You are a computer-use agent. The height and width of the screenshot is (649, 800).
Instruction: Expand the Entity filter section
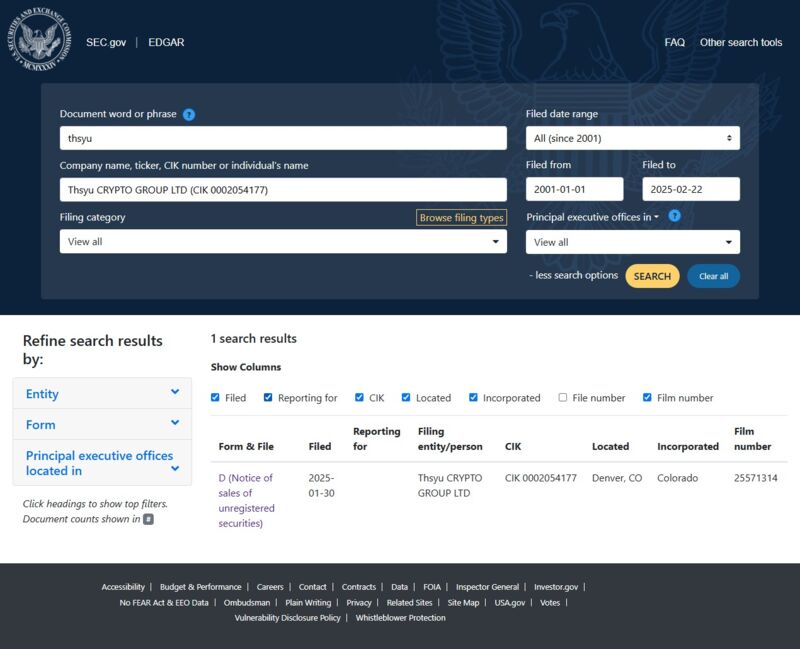click(102, 393)
